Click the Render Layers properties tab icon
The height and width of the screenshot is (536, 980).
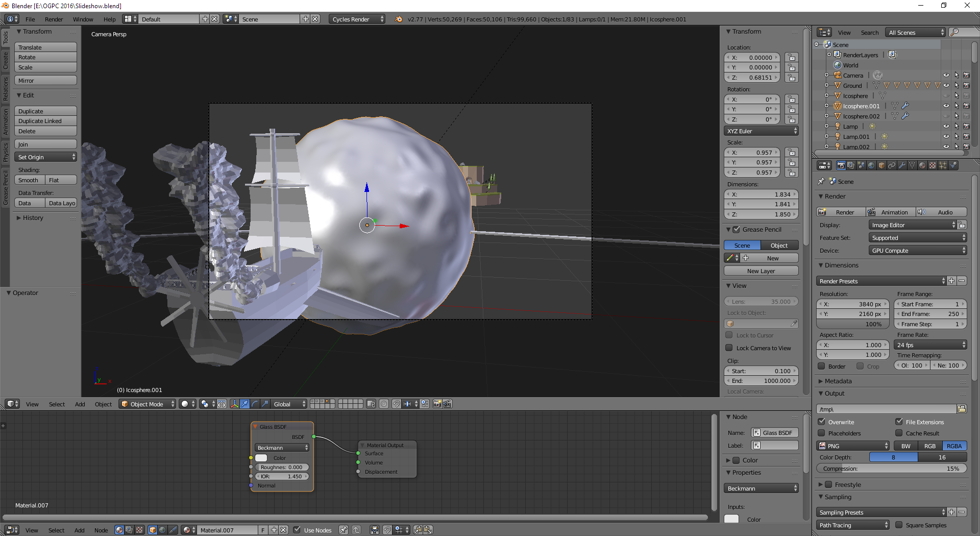(851, 165)
